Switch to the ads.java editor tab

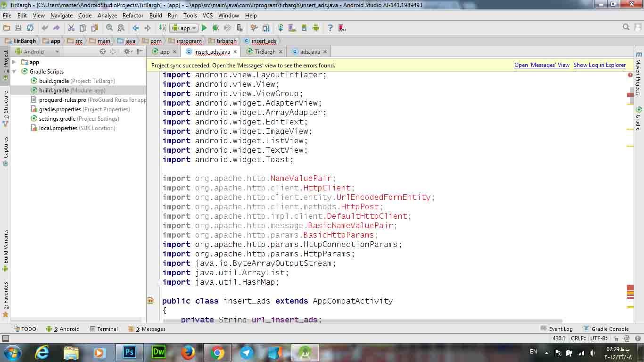pyautogui.click(x=310, y=52)
